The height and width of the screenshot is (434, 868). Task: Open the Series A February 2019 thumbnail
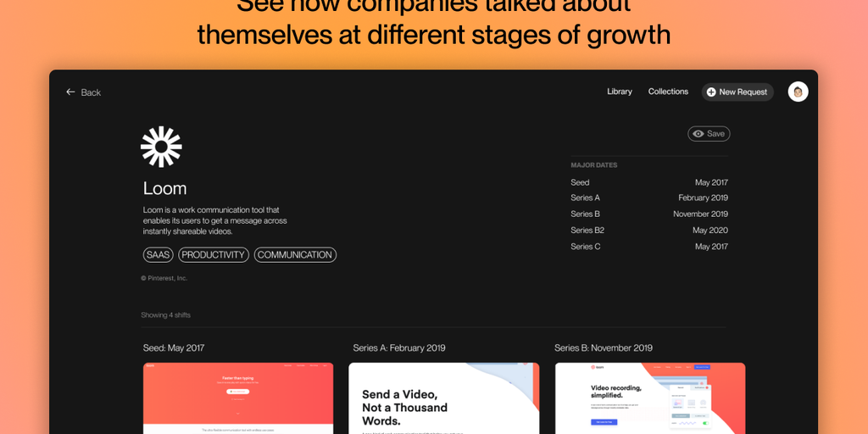pos(443,398)
